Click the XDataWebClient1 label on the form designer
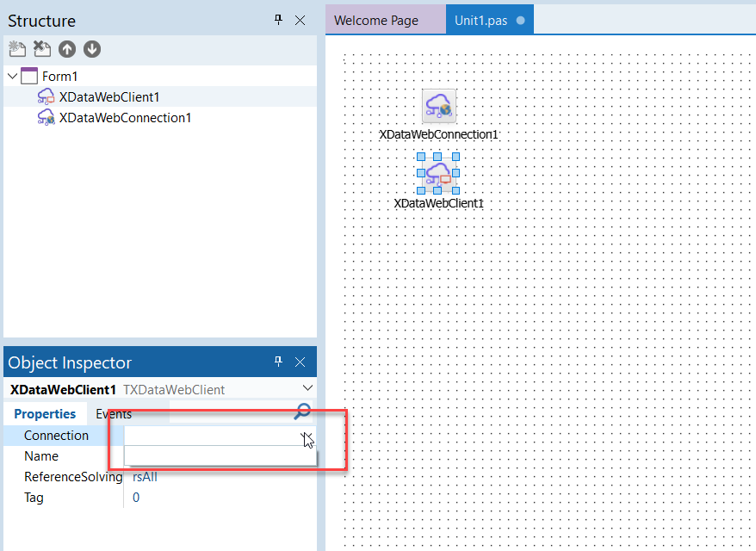Image resolution: width=756 pixels, height=551 pixels. tap(438, 203)
